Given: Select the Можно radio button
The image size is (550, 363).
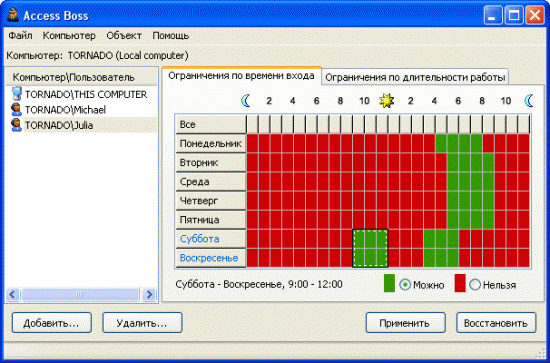Looking at the screenshot, I should pos(405,285).
